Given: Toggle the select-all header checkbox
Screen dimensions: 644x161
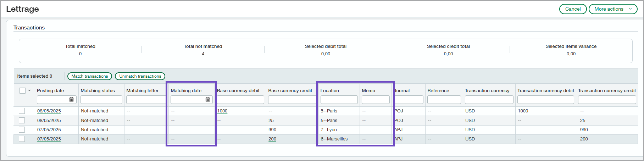Looking at the screenshot, I should pos(22,90).
